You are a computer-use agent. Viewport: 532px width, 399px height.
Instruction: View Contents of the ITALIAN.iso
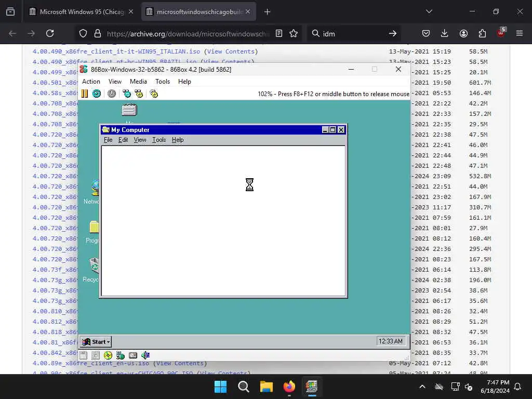coord(231,51)
